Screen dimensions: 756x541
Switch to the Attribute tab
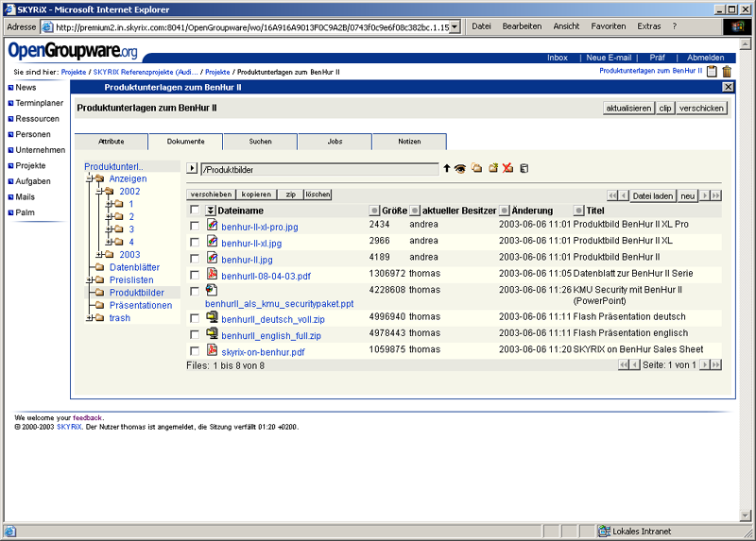pyautogui.click(x=111, y=142)
